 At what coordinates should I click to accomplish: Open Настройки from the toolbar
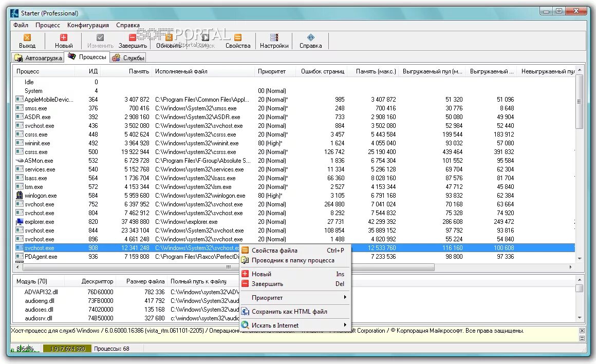pos(274,41)
